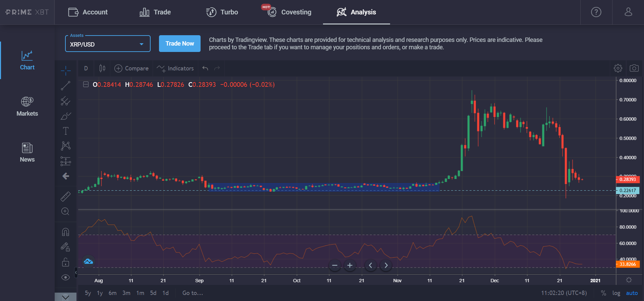This screenshot has width=644, height=301.
Task: Set range to 1y
Action: coord(100,293)
